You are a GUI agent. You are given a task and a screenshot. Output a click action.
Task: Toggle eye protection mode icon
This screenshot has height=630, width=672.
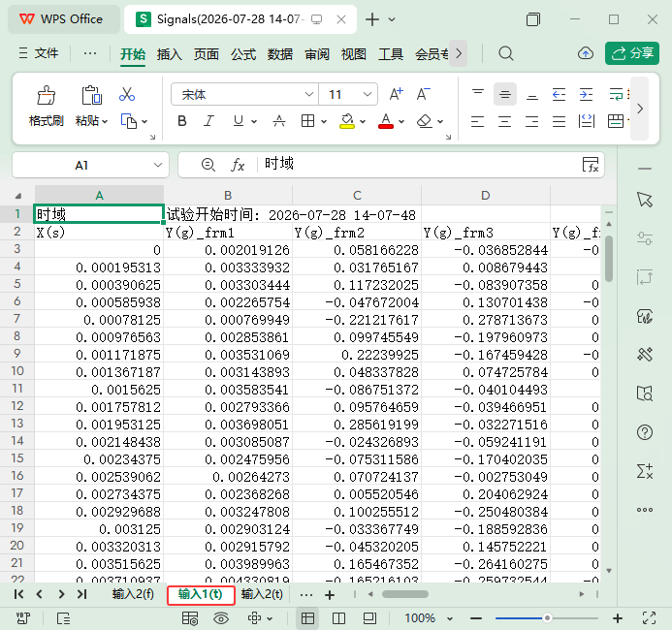click(x=221, y=618)
